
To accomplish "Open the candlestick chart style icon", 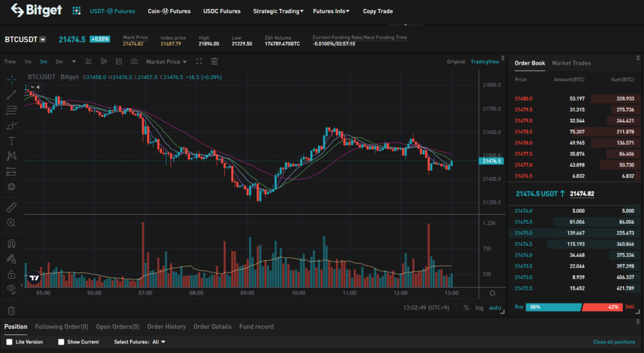I will point(104,62).
